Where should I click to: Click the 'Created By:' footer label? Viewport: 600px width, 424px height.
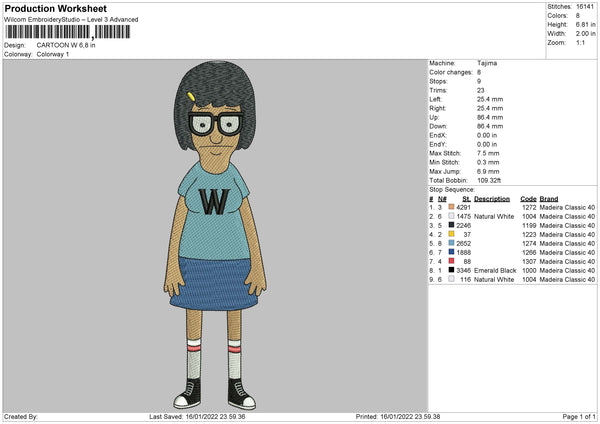tap(21, 416)
